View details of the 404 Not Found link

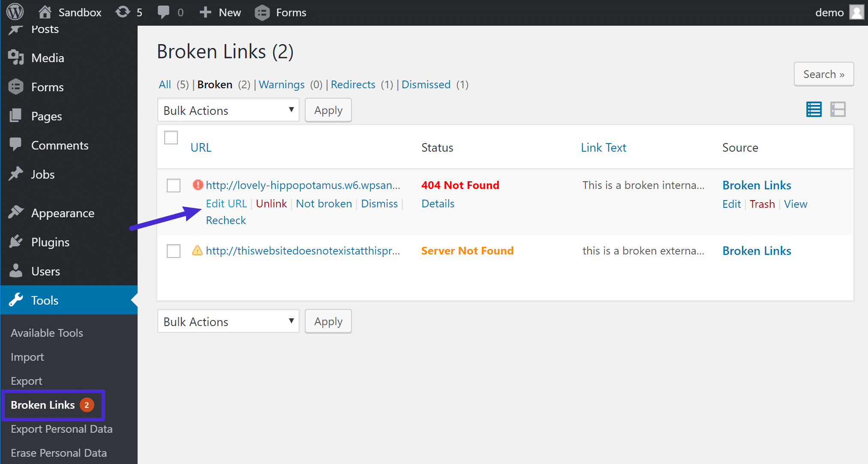(x=437, y=204)
